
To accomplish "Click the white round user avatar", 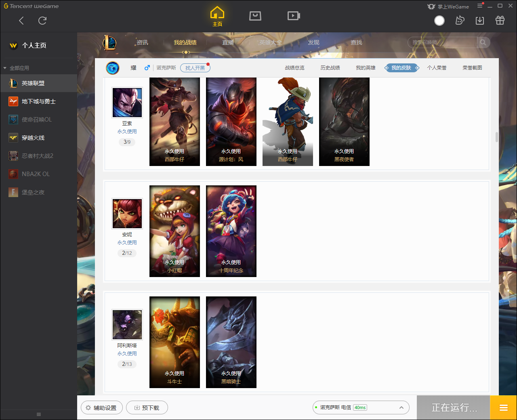I will tap(439, 21).
